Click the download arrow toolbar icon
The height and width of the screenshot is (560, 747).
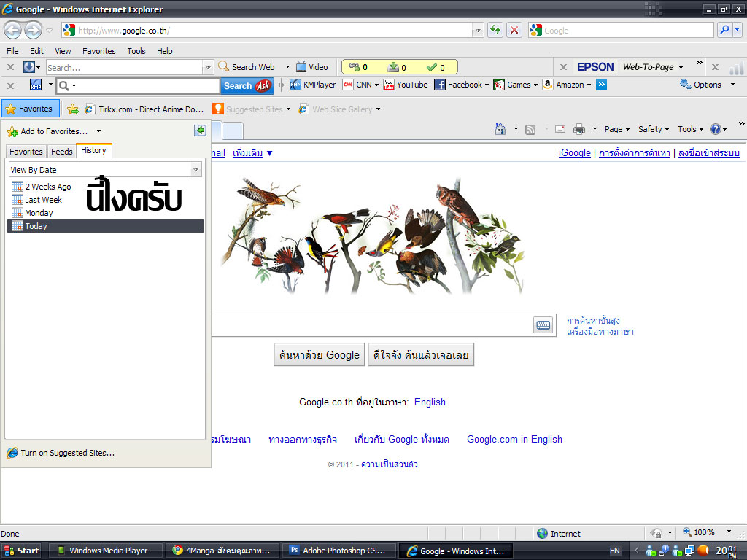29,67
